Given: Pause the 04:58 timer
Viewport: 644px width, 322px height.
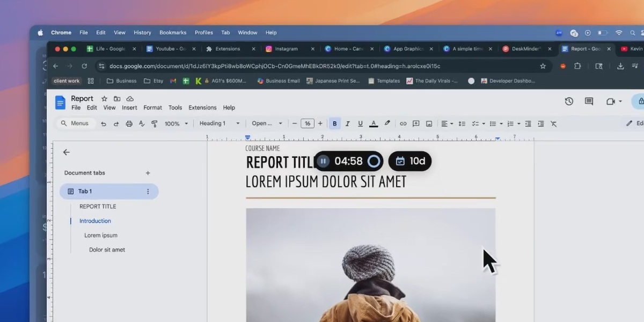Looking at the screenshot, I should click(x=323, y=161).
